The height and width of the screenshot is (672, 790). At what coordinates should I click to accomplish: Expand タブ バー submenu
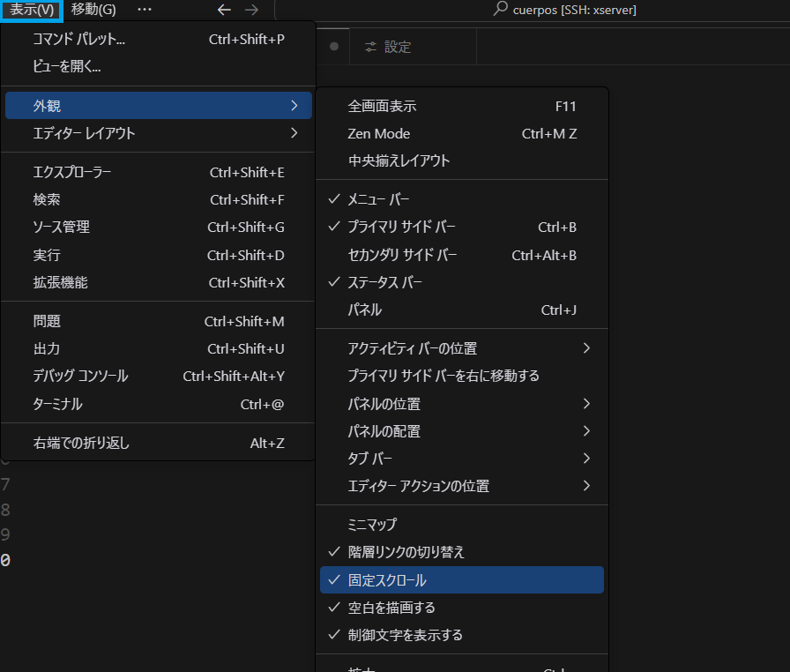461,459
